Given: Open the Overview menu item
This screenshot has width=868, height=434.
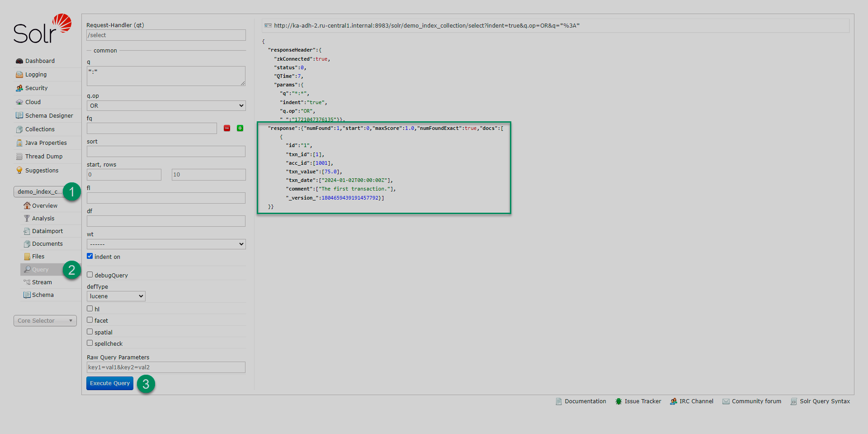Looking at the screenshot, I should tap(44, 206).
